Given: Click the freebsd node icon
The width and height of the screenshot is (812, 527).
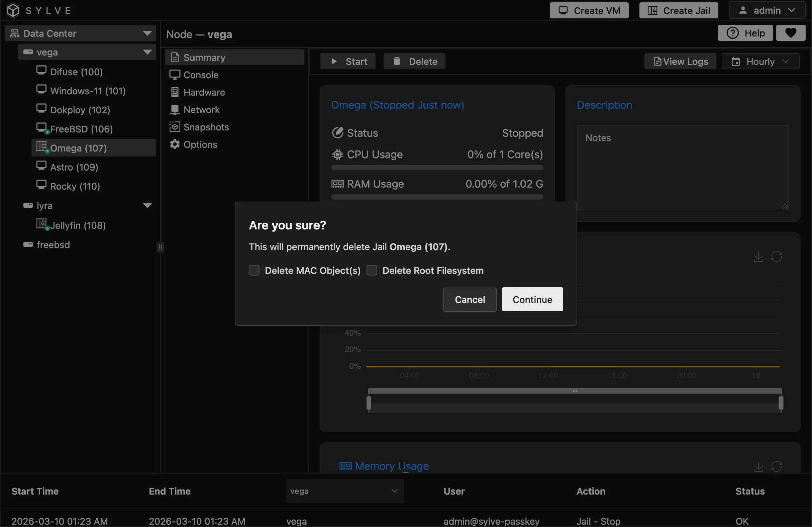Looking at the screenshot, I should [x=28, y=244].
